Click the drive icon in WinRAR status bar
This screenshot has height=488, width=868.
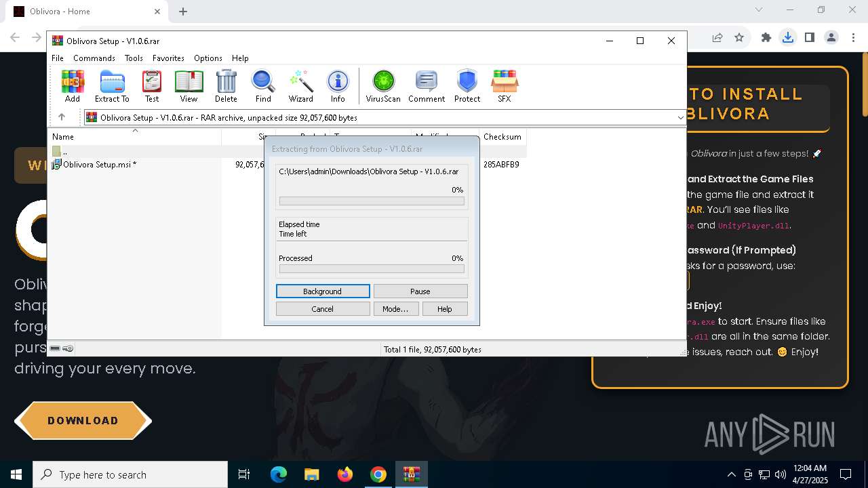pos(55,348)
